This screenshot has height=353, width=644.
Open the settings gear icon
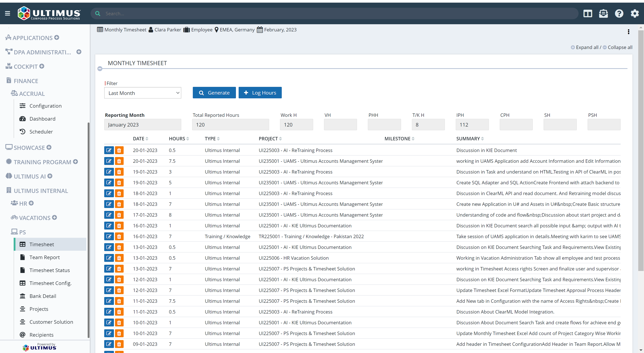click(x=635, y=13)
